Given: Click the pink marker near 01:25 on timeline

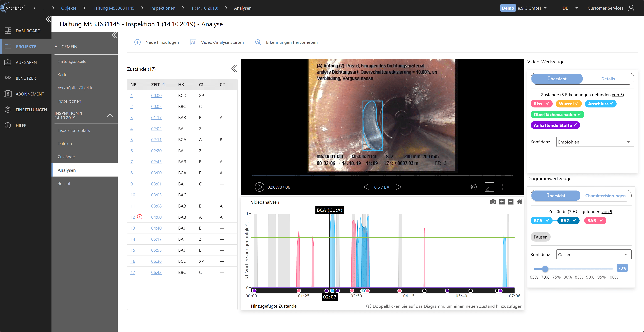Looking at the screenshot, I should 298,291.
